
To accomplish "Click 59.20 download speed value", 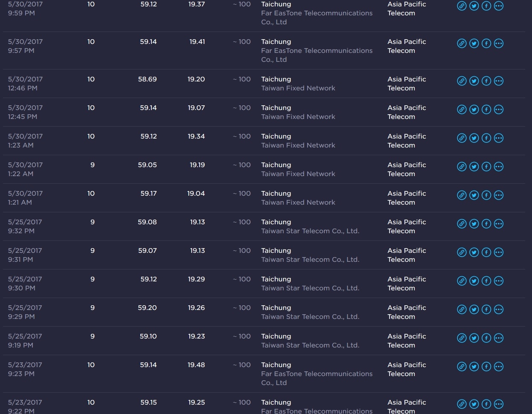I will 147,308.
